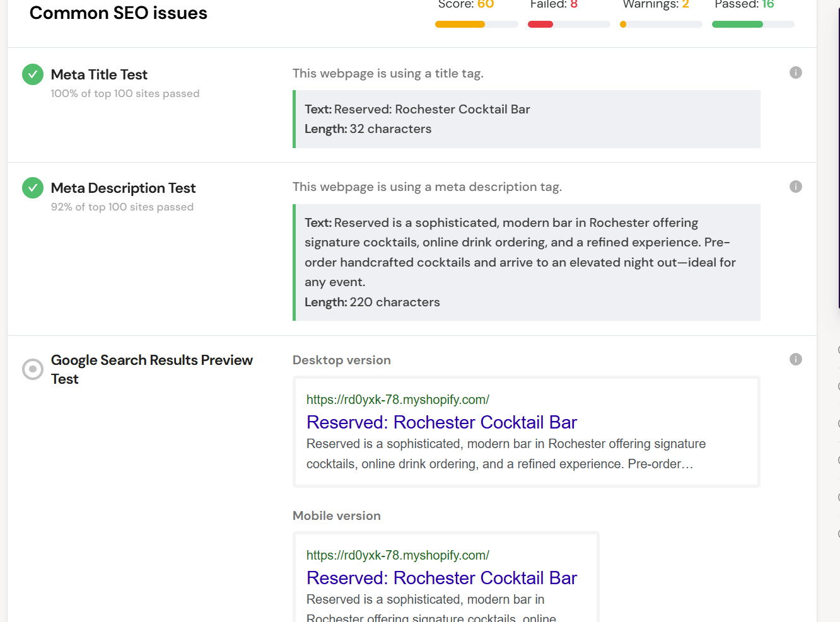The height and width of the screenshot is (622, 840).
Task: Click the Warnings progress bar
Action: 661,25
